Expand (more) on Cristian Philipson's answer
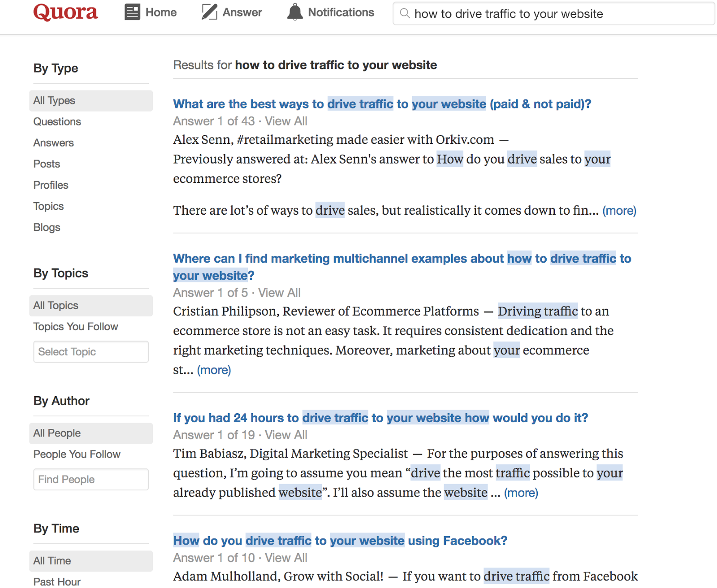This screenshot has width=717, height=588. pyautogui.click(x=214, y=370)
